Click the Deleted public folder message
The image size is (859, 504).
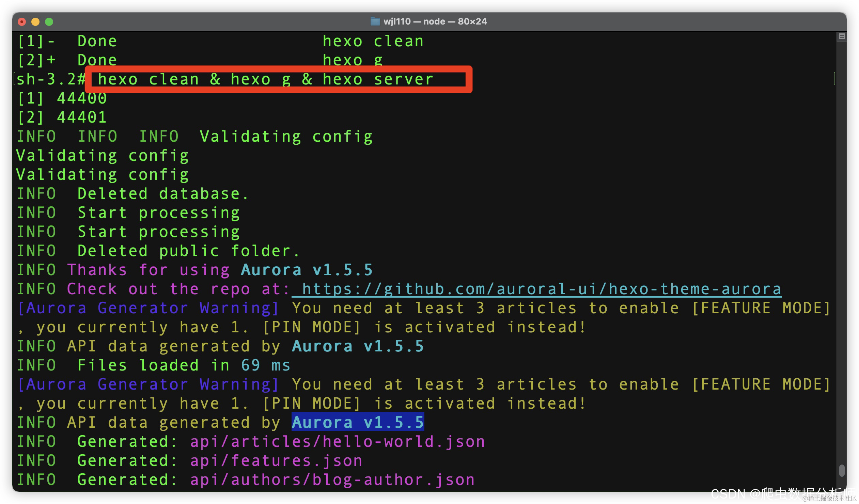pyautogui.click(x=188, y=251)
